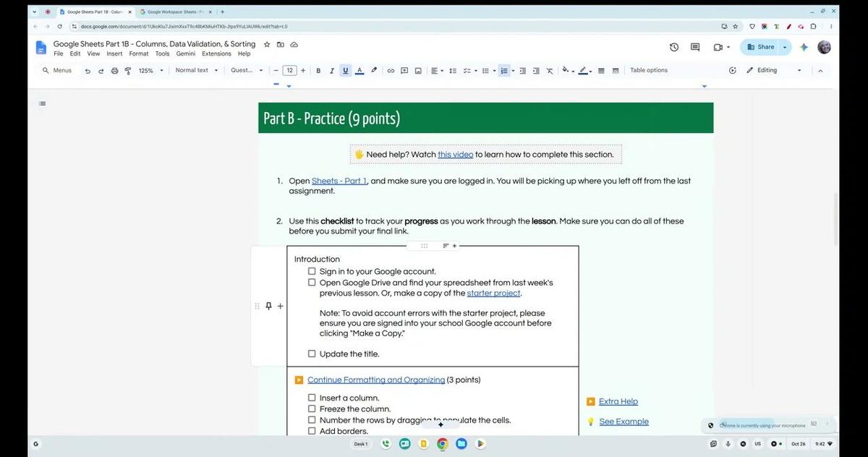Toggle bold formatting

(x=318, y=71)
